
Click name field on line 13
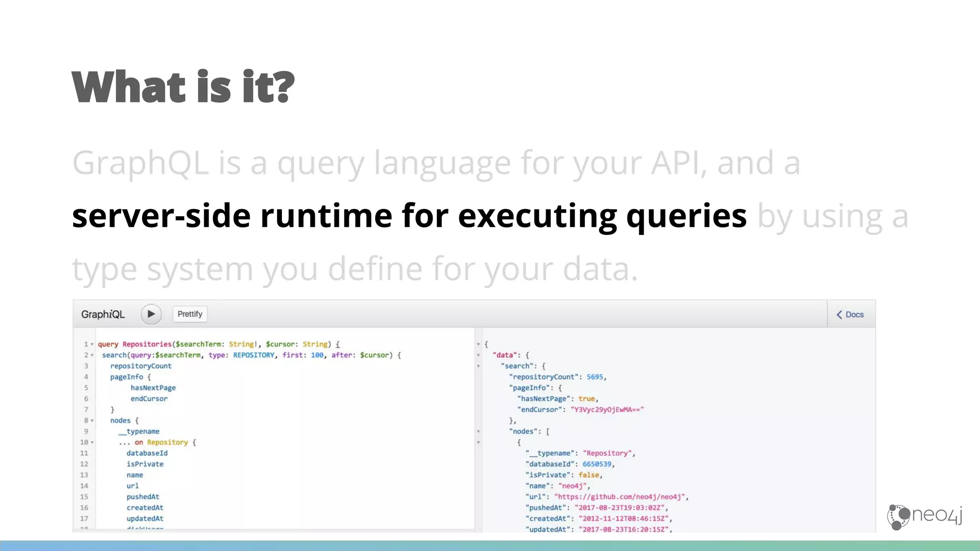point(134,475)
